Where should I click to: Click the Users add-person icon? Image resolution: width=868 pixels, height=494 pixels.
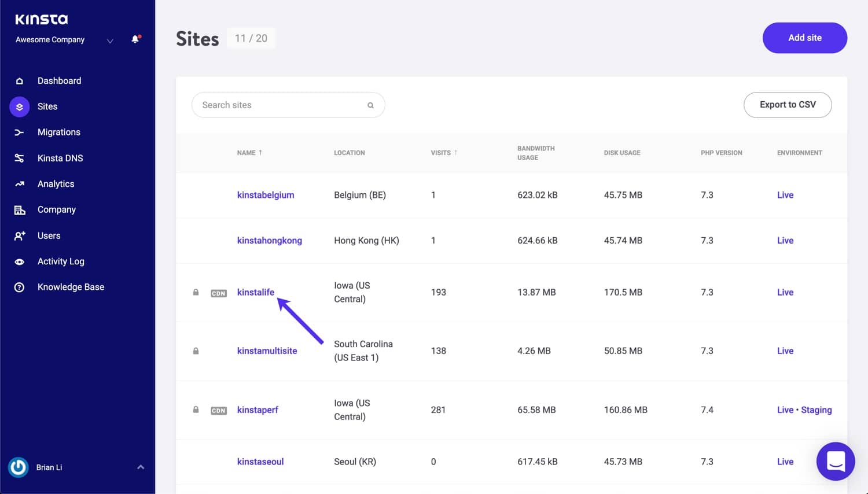click(x=20, y=235)
